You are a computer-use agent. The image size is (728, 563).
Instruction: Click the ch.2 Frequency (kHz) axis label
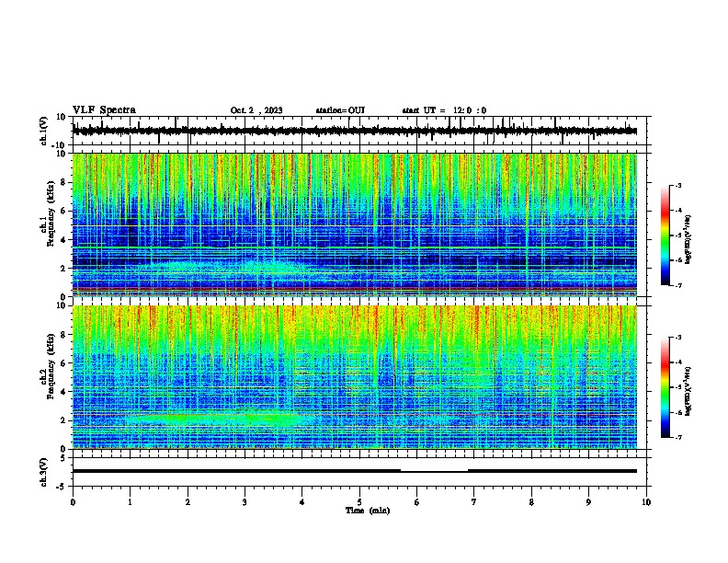[47, 366]
